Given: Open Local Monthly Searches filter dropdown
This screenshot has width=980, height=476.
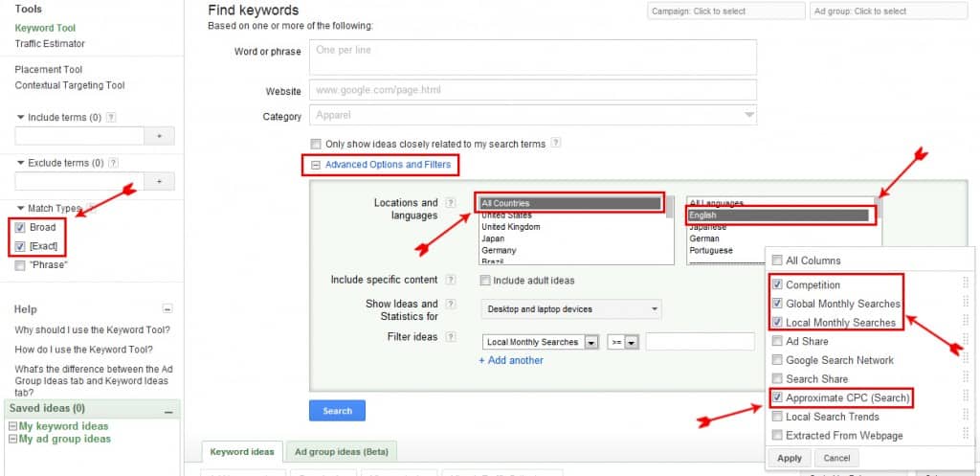Looking at the screenshot, I should coord(541,342).
